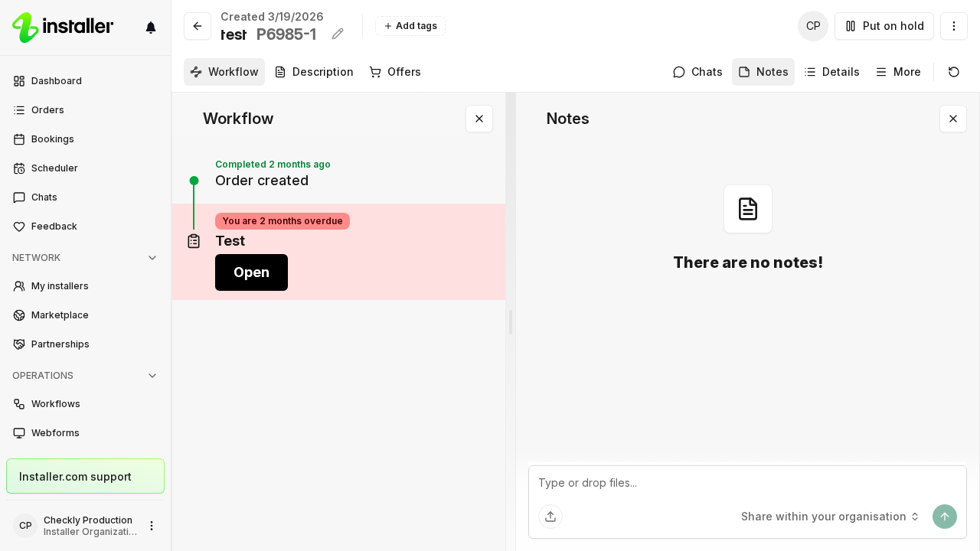Close the Notes panel
The width and height of the screenshot is (980, 551).
pyautogui.click(x=953, y=119)
